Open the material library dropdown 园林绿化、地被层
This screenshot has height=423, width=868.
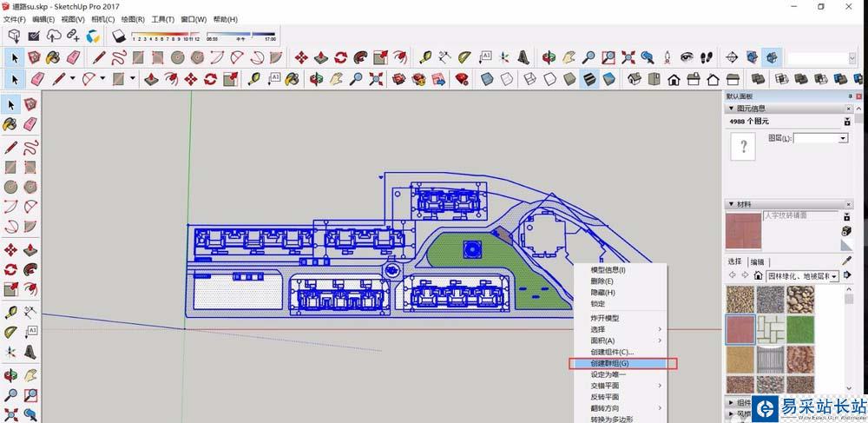833,275
